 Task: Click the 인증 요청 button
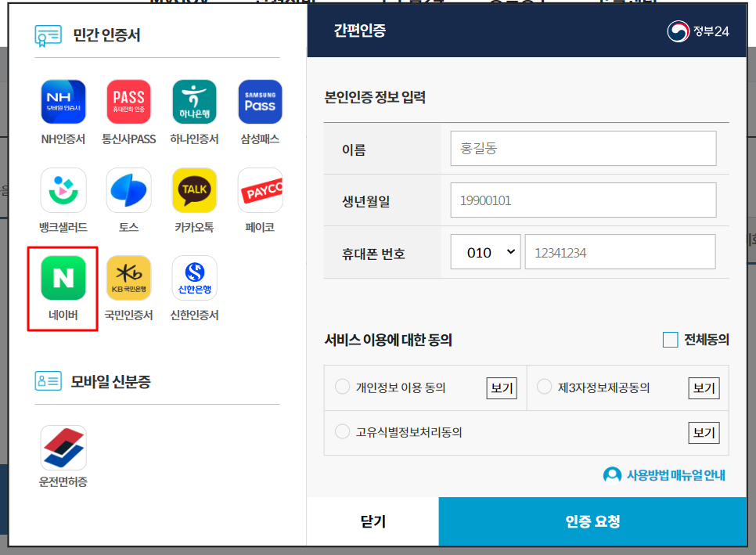pos(592,521)
